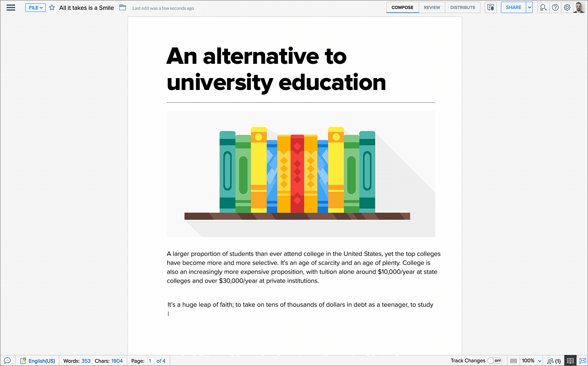Click the SHARE button
The width and height of the screenshot is (588, 366).
(513, 7)
